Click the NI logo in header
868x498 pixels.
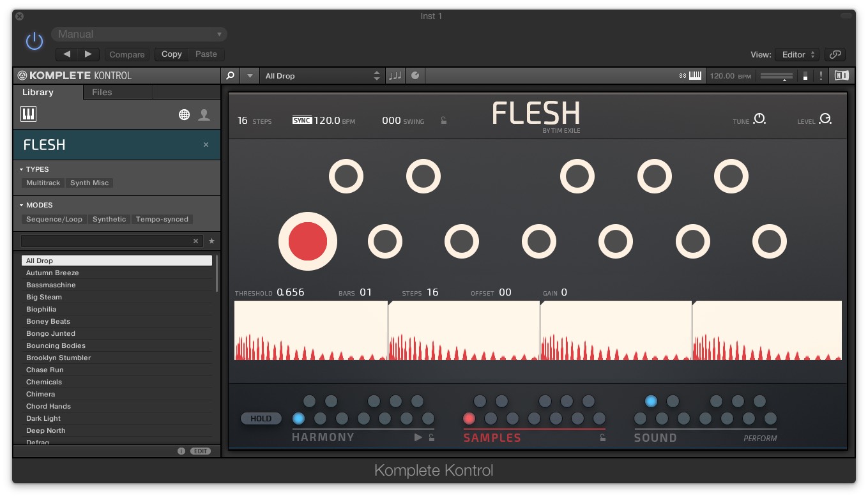[x=842, y=76]
